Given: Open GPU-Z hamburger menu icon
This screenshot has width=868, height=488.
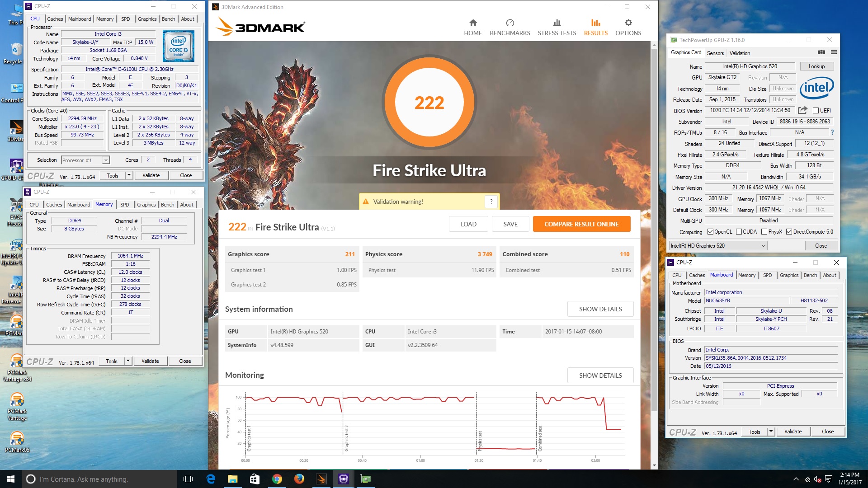Looking at the screenshot, I should click(x=834, y=52).
